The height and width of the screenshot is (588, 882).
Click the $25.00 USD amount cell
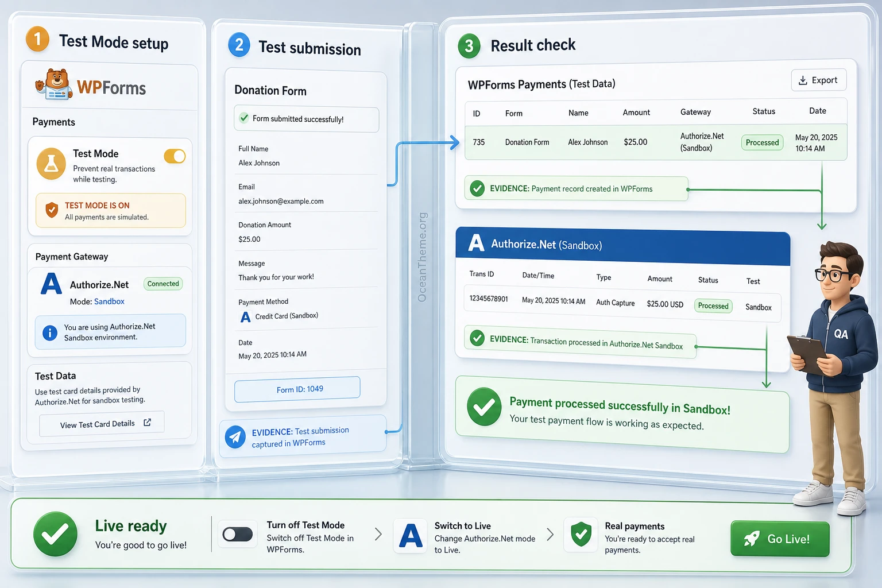665,304
